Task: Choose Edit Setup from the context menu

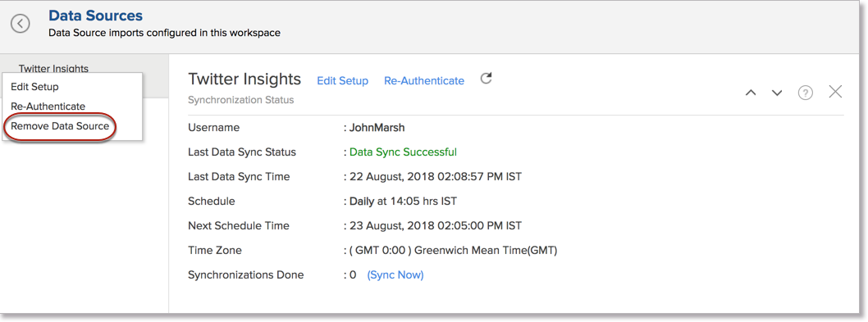Action: [34, 87]
